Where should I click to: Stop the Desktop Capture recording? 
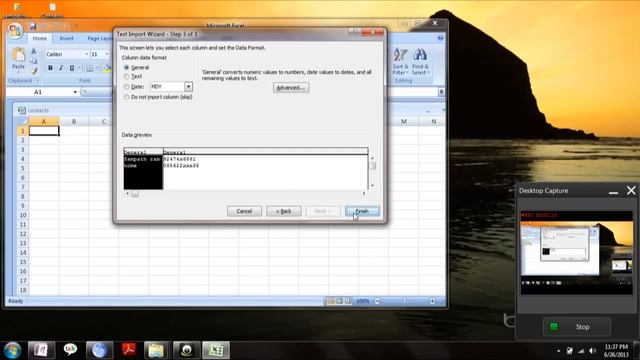tap(577, 327)
